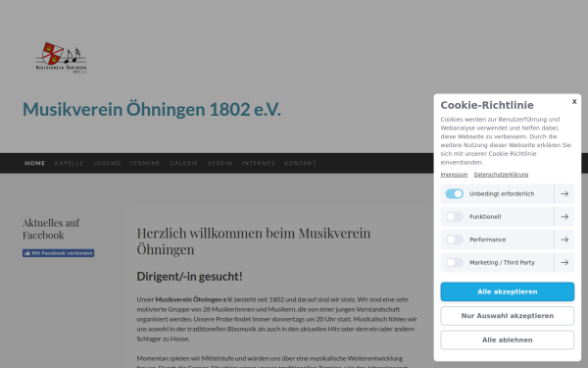Viewport: 588px width, 368px height.
Task: Click the Performance label text
Action: (487, 239)
